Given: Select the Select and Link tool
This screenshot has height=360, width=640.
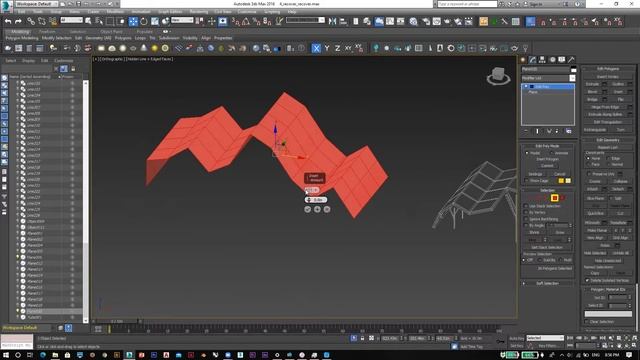Looking at the screenshot, I should click(31, 21).
